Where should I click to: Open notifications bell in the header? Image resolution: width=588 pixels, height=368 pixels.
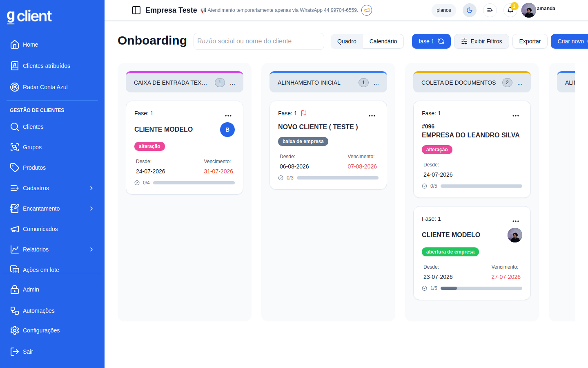pos(510,10)
